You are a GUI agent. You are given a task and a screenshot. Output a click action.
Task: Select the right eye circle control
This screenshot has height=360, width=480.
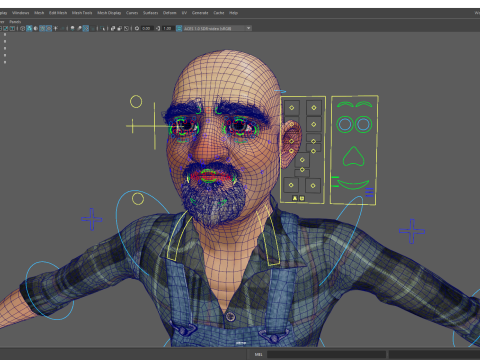(363, 124)
